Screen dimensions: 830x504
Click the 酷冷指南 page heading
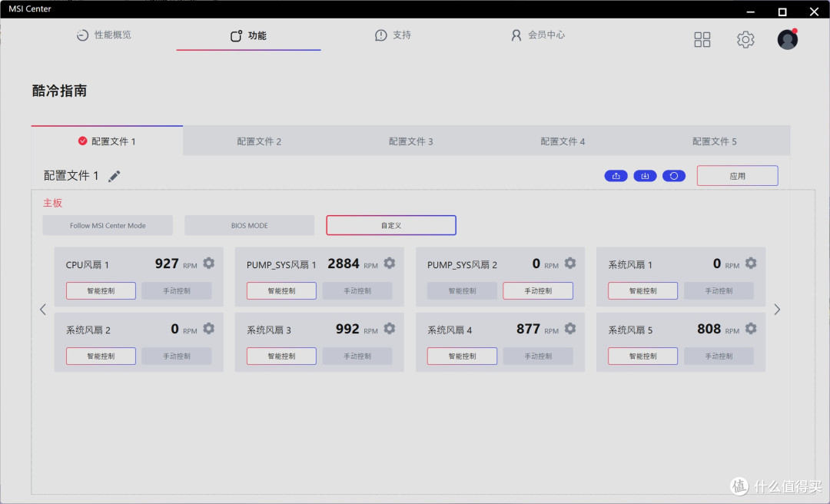59,91
